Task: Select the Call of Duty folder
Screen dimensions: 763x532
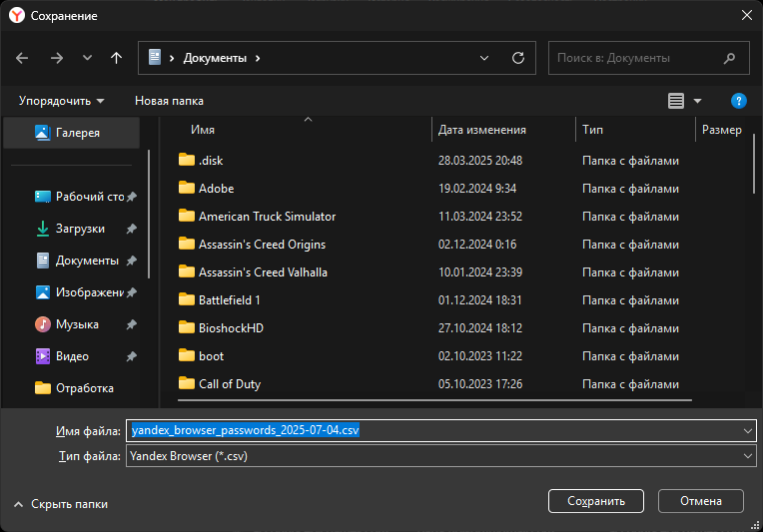Action: pos(230,384)
